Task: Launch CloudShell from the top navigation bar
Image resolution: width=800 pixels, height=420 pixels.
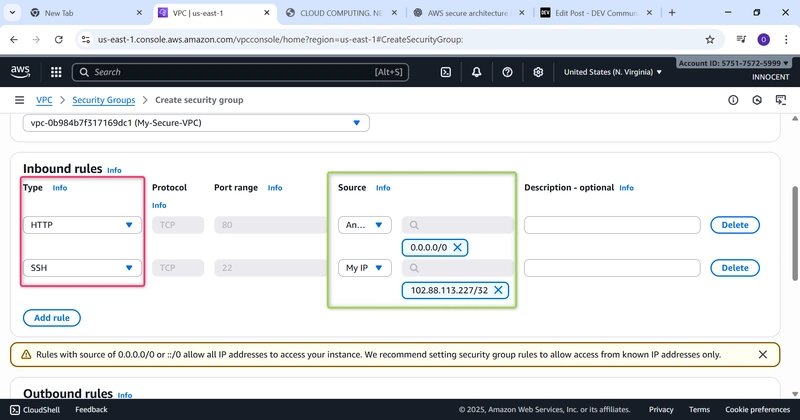Action: 446,72
